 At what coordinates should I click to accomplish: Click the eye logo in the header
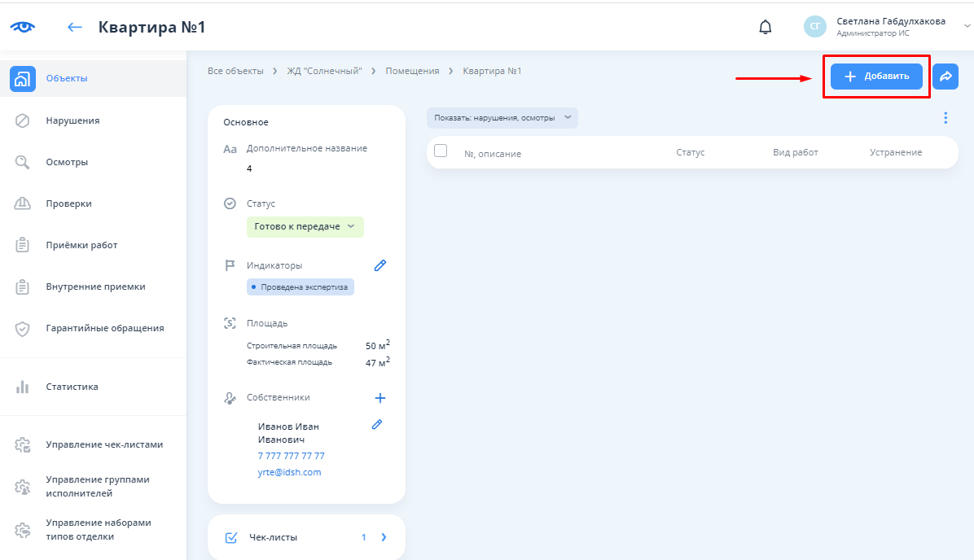pyautogui.click(x=23, y=27)
